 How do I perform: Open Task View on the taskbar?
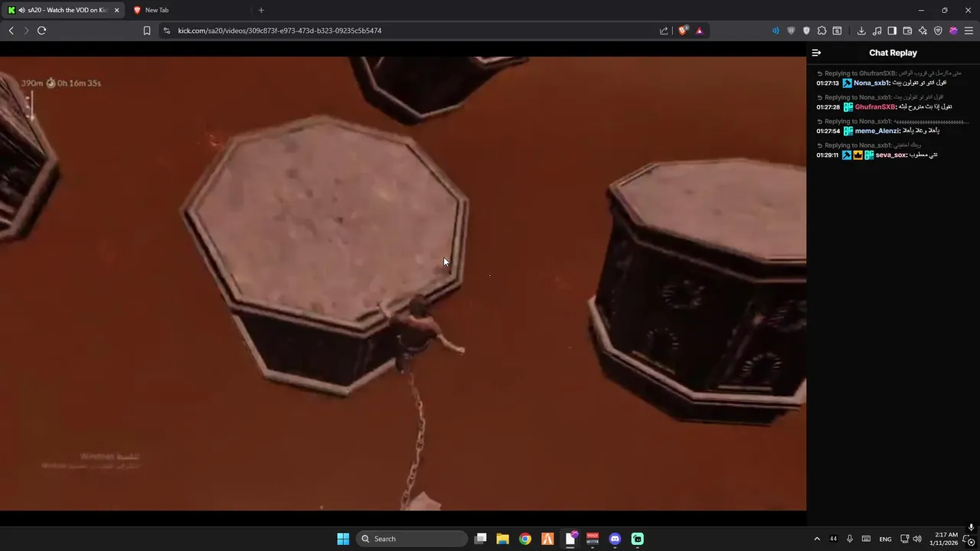(x=480, y=539)
